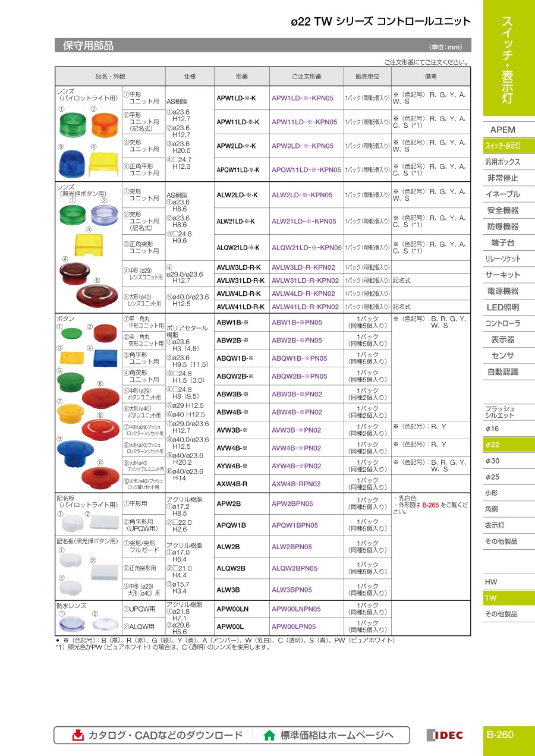Viewport: 535px width, 756px height.
Task: Open 標準価格はホームページへ link
Action: pyautogui.click(x=336, y=735)
